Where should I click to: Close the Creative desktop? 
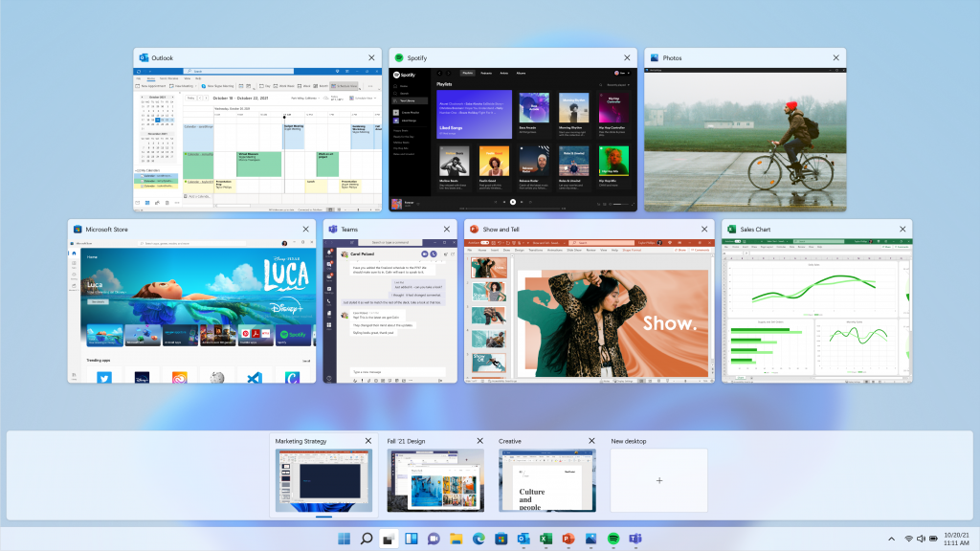click(x=591, y=441)
